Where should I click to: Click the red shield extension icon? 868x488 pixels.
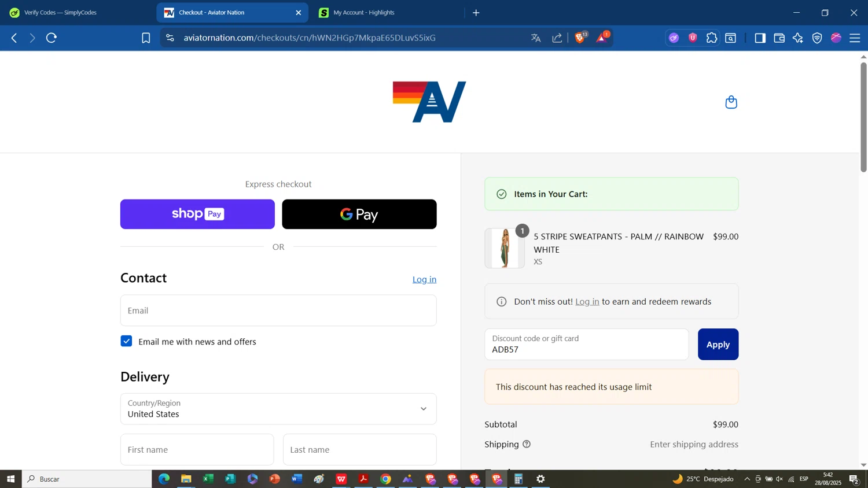pos(693,38)
